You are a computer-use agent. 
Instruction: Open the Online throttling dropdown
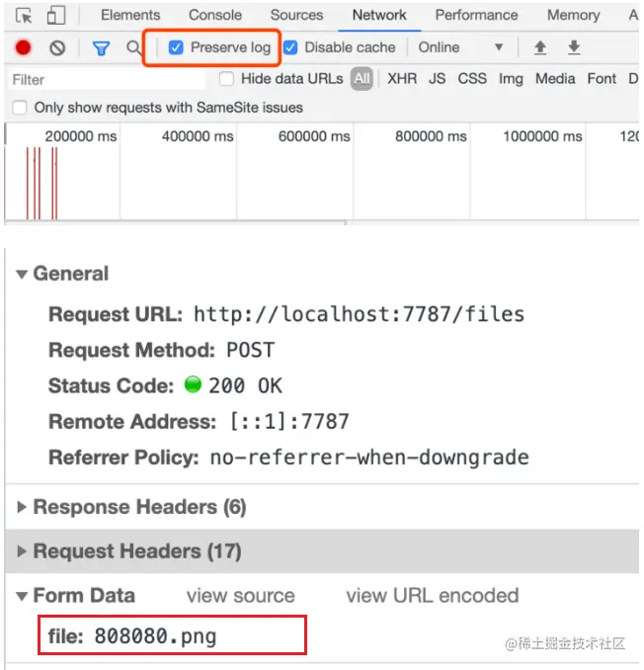click(x=460, y=47)
